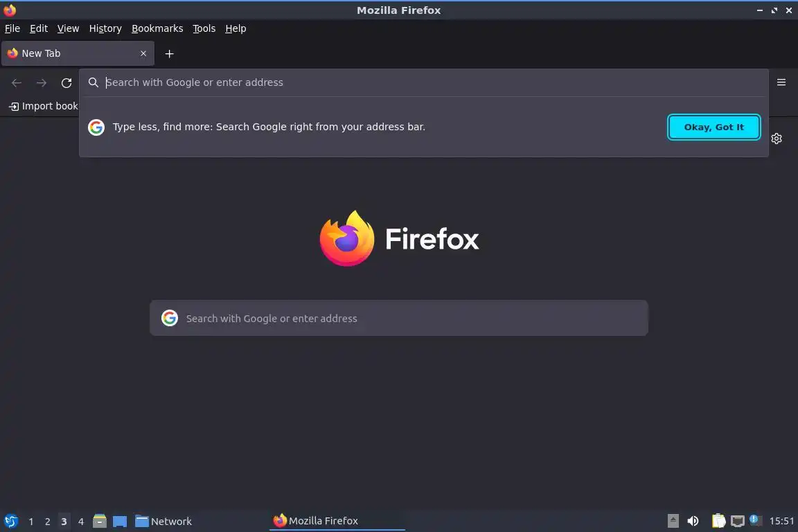Open the History menu
This screenshot has height=532, width=798.
point(105,28)
